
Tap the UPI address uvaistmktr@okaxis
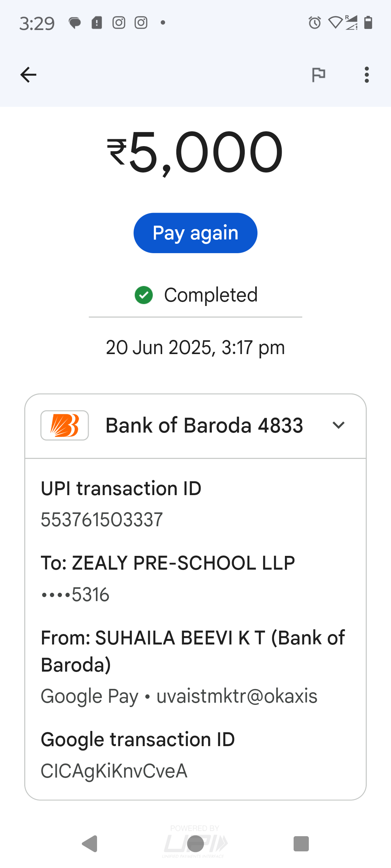(x=237, y=696)
